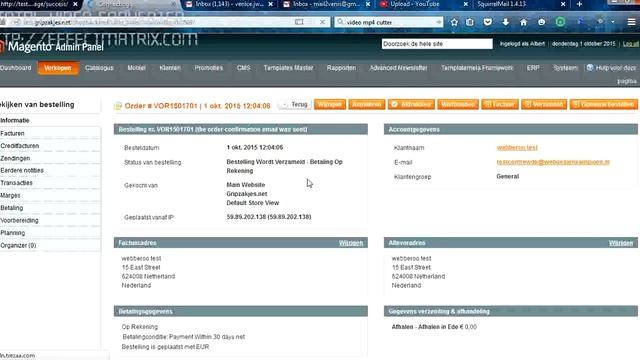Click the Annuleren order button
The image size is (640, 360).
coord(367,104)
